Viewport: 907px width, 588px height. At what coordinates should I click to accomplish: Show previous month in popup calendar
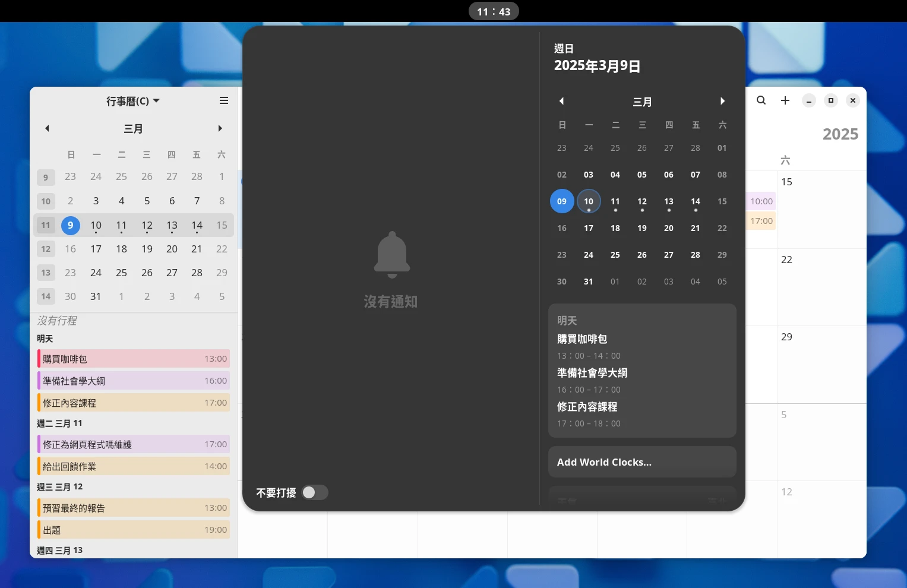561,102
